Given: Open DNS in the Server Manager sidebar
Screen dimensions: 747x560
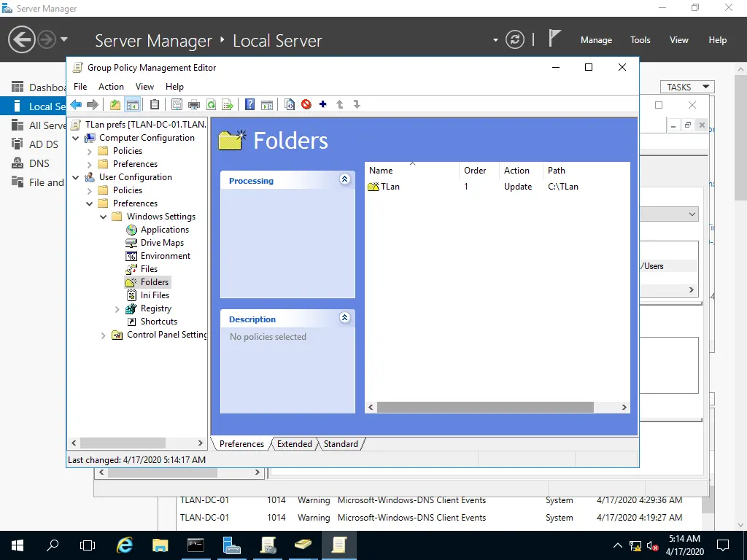Looking at the screenshot, I should pos(39,163).
